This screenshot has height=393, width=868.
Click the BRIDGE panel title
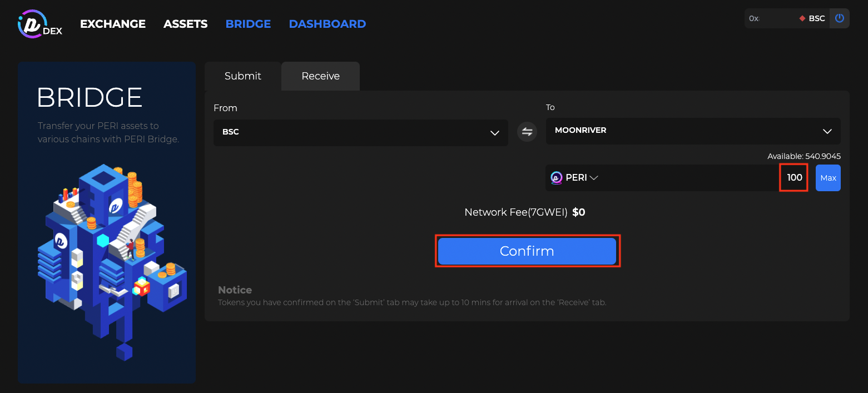coord(90,98)
